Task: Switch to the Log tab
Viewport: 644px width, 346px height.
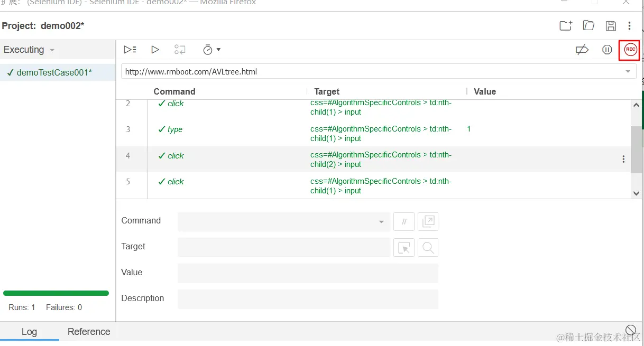Action: point(29,332)
